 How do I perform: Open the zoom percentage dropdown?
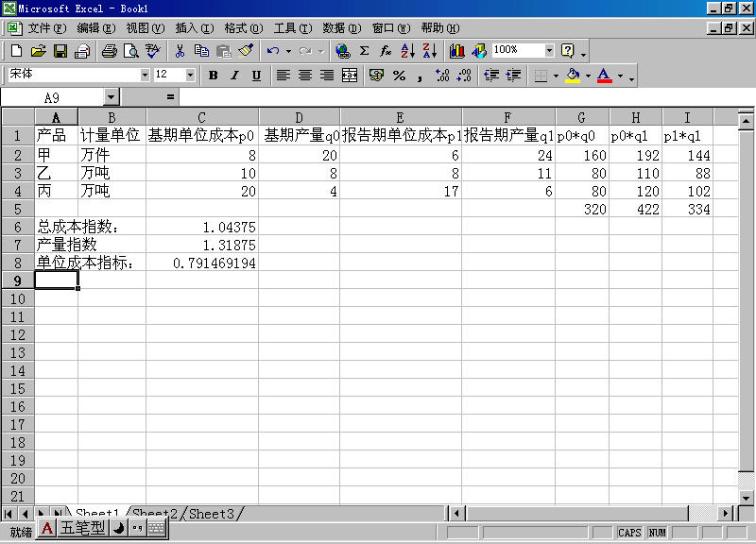pos(549,50)
